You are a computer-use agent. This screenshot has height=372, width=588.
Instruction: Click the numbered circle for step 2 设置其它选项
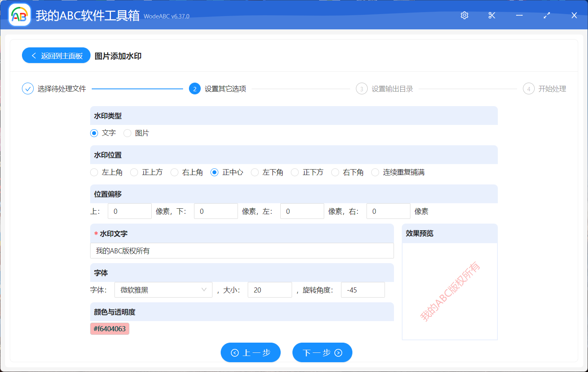[195, 88]
